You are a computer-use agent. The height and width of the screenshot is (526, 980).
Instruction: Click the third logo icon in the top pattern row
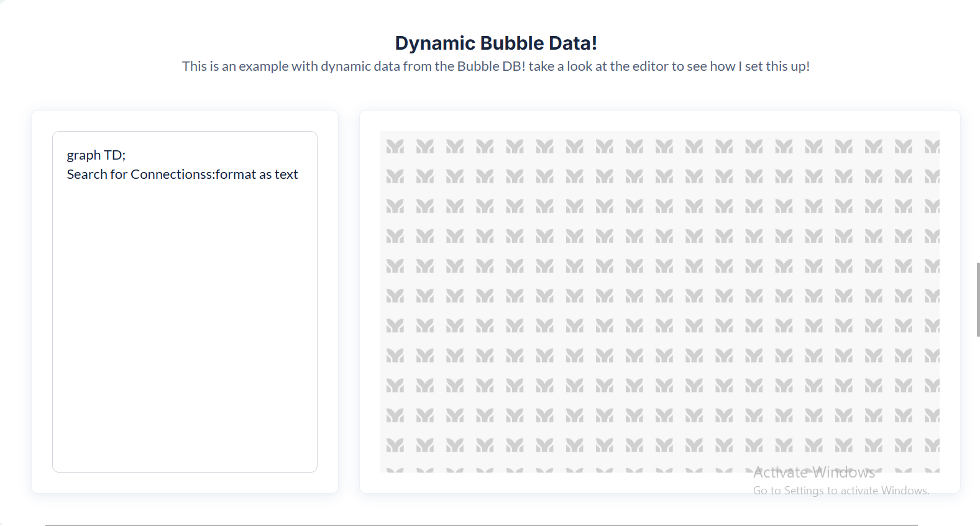pos(455,147)
